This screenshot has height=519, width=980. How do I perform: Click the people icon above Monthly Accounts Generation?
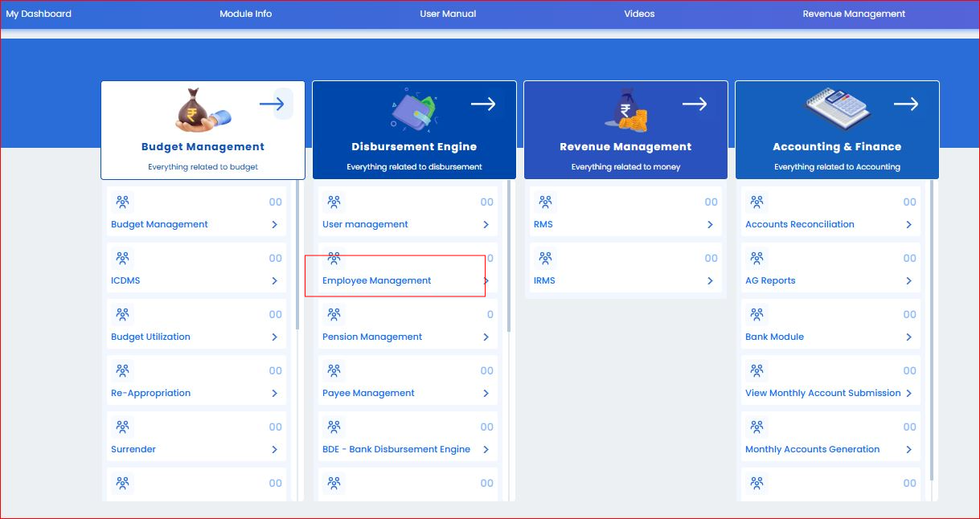coord(757,427)
